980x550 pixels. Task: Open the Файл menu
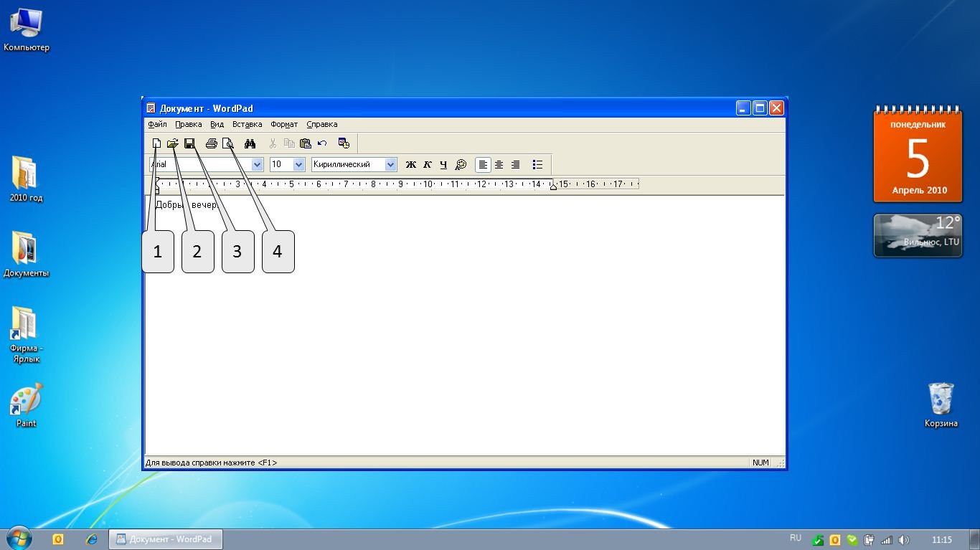click(157, 124)
